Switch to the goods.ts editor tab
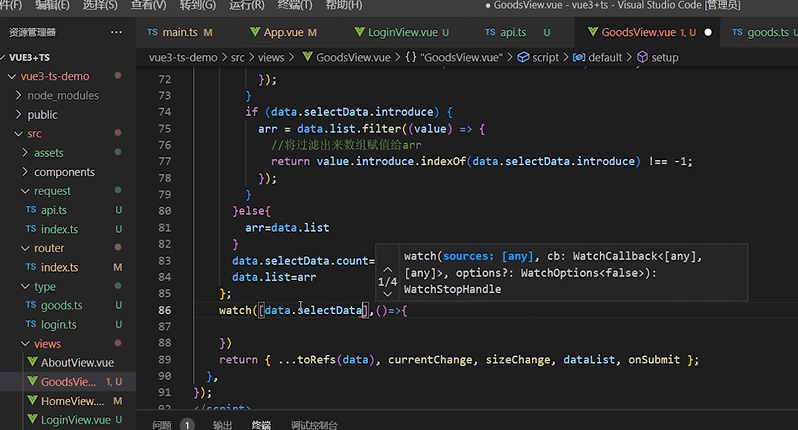Screen dimensions: 798x430 pyautogui.click(x=763, y=32)
